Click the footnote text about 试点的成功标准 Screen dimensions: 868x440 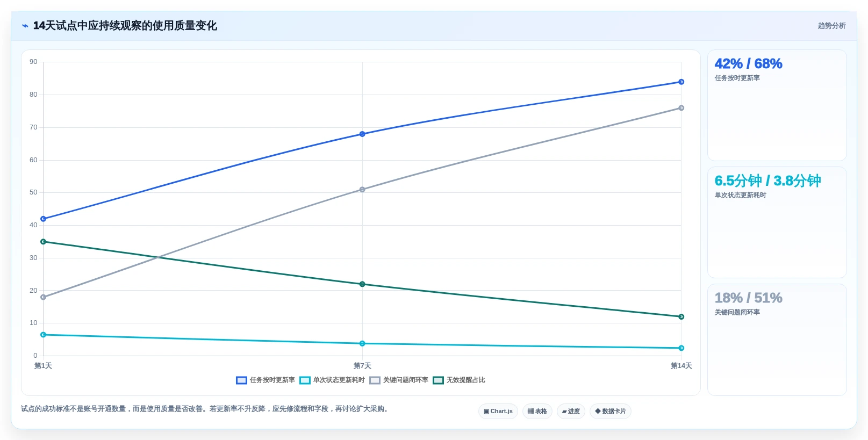point(205,409)
